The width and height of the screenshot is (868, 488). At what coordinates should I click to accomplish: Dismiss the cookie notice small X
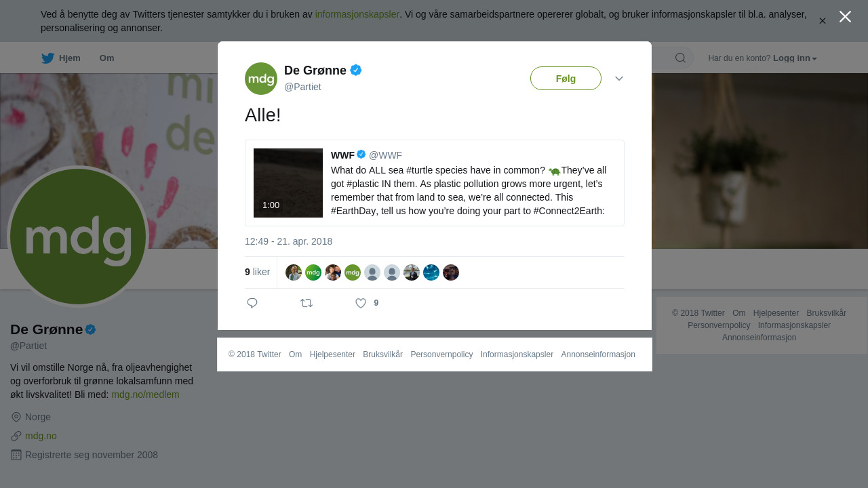tap(822, 21)
